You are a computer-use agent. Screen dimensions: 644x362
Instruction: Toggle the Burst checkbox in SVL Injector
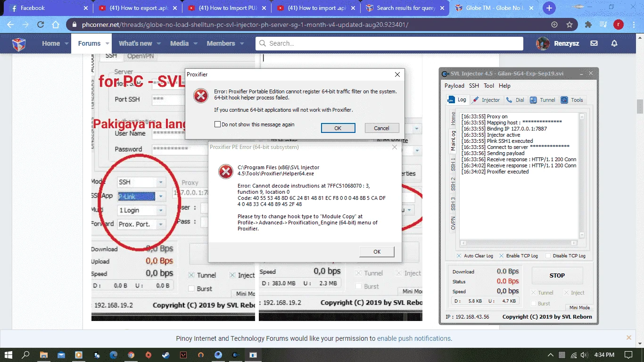click(534, 304)
